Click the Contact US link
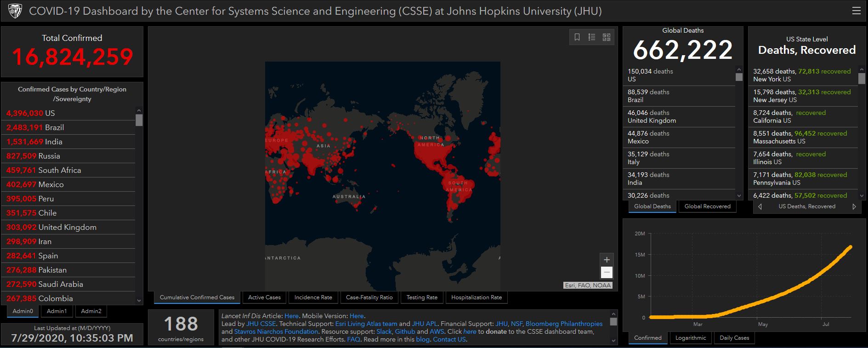The width and height of the screenshot is (868, 348). (x=449, y=339)
